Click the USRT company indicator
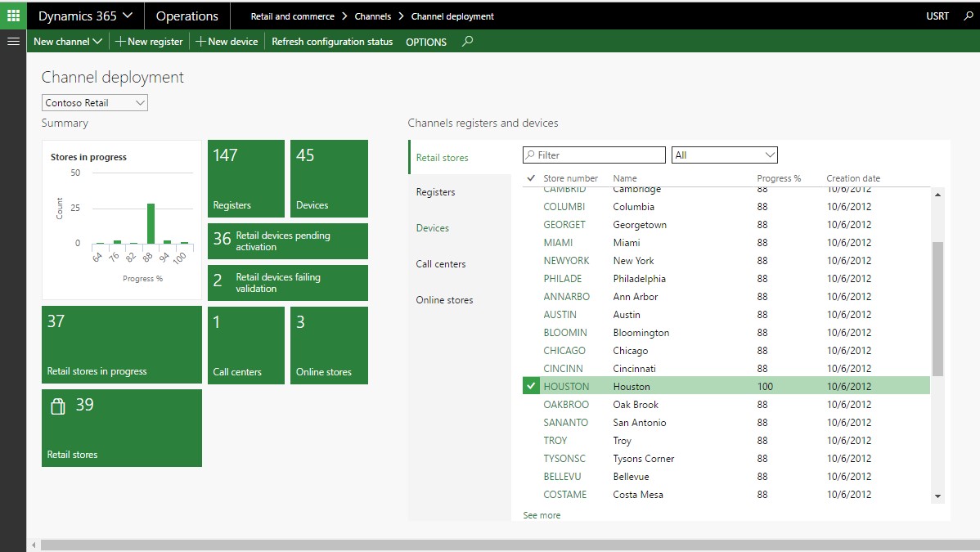This screenshot has width=980, height=552. point(937,16)
